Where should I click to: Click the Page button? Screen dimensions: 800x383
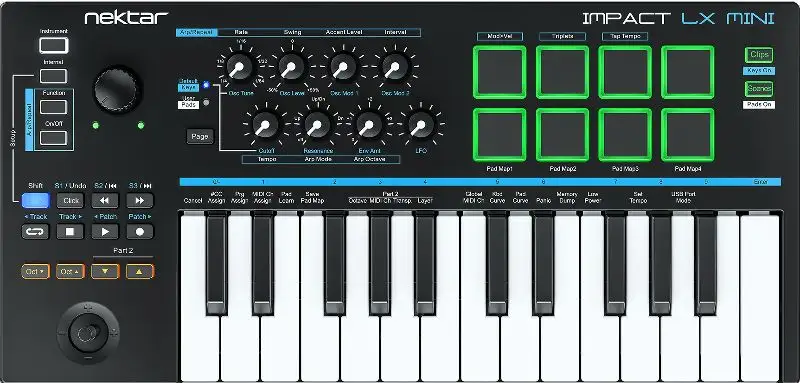coord(200,136)
